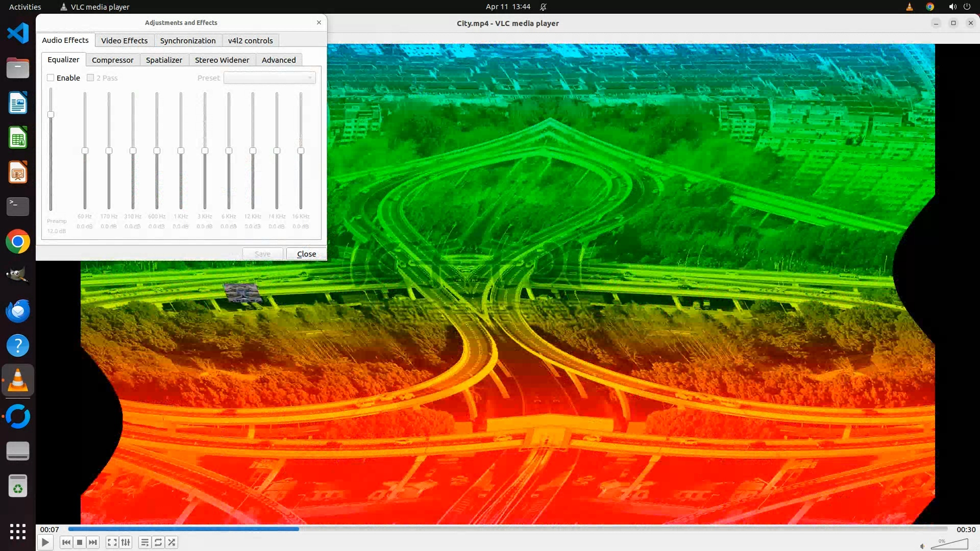Click extended settings sliders icon
Viewport: 980px width, 551px height.
pyautogui.click(x=126, y=542)
